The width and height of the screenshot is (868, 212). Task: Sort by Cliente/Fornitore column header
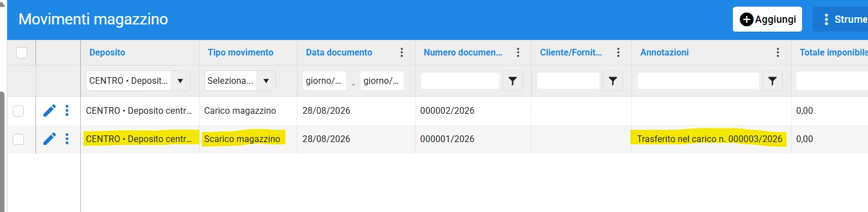pyautogui.click(x=571, y=53)
